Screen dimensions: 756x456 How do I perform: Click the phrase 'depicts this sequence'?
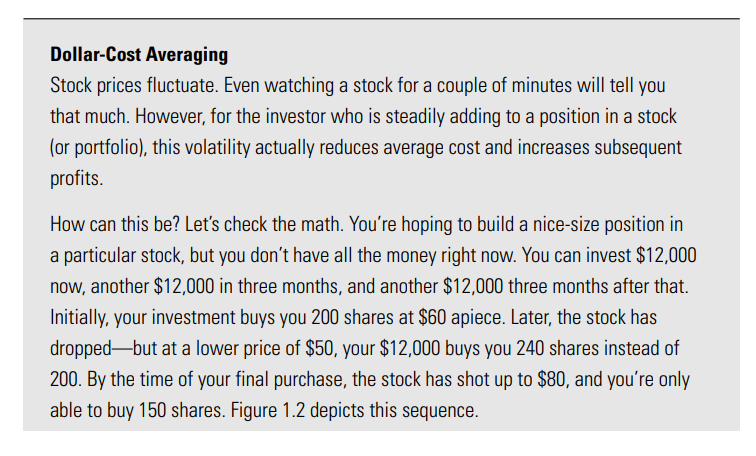point(394,410)
